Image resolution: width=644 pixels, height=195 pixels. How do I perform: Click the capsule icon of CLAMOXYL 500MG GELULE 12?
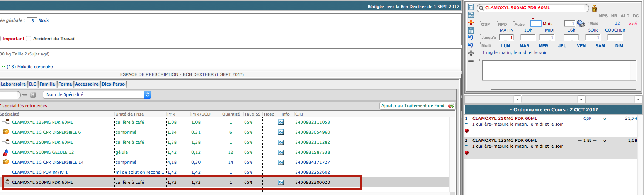click(x=6, y=153)
